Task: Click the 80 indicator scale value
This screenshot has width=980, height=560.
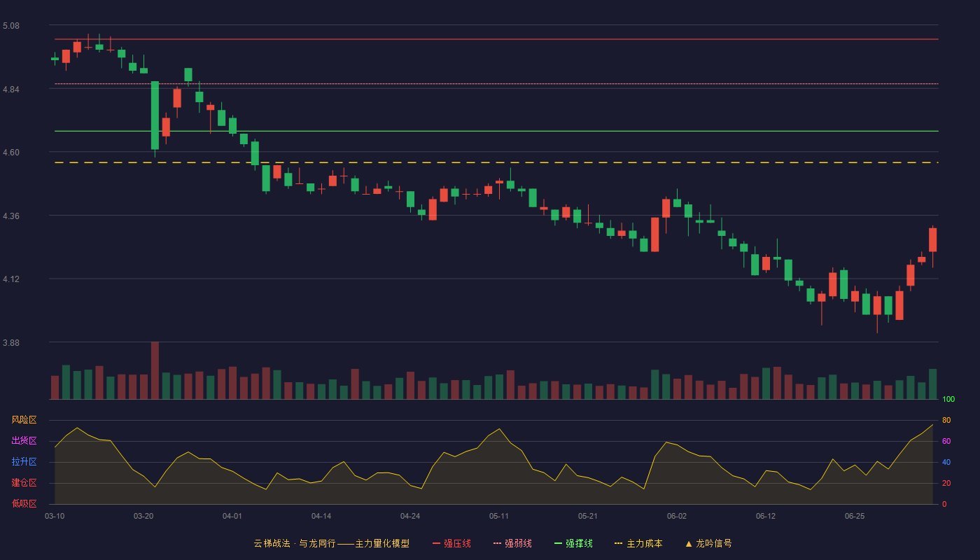Action: [x=946, y=420]
